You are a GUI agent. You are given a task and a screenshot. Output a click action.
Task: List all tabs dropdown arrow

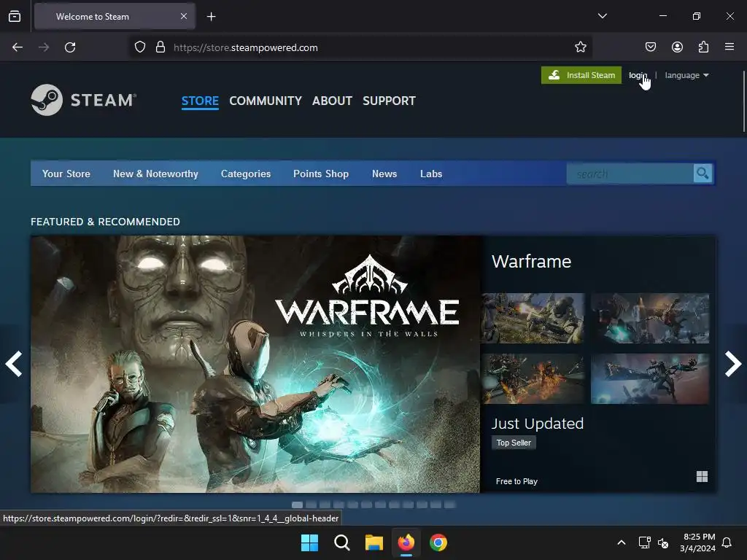tap(602, 16)
